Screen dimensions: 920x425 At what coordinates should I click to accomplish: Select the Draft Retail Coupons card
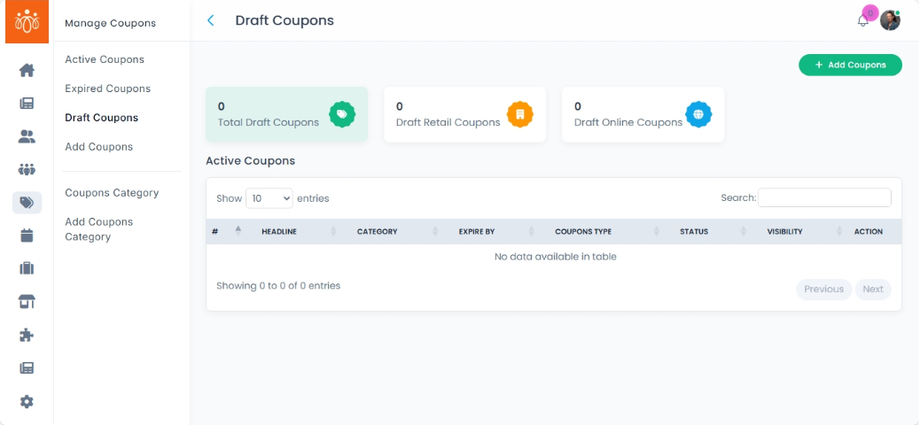click(x=464, y=114)
